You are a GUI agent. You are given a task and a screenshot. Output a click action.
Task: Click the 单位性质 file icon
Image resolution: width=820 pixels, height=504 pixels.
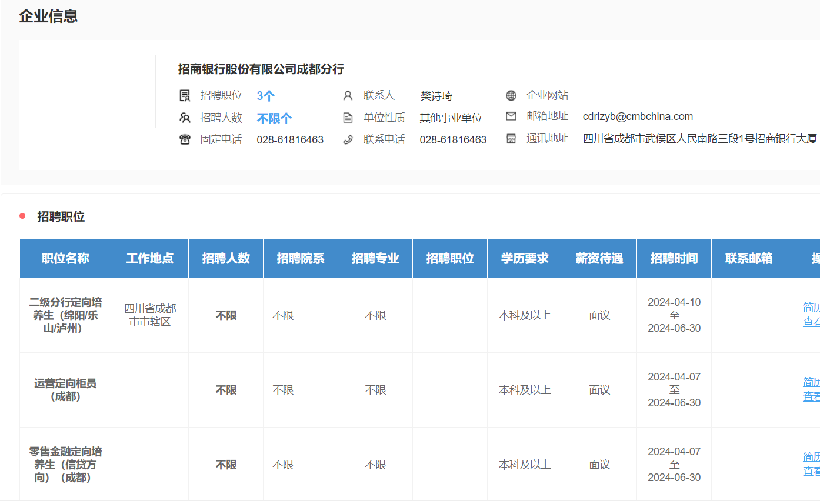[x=348, y=118]
